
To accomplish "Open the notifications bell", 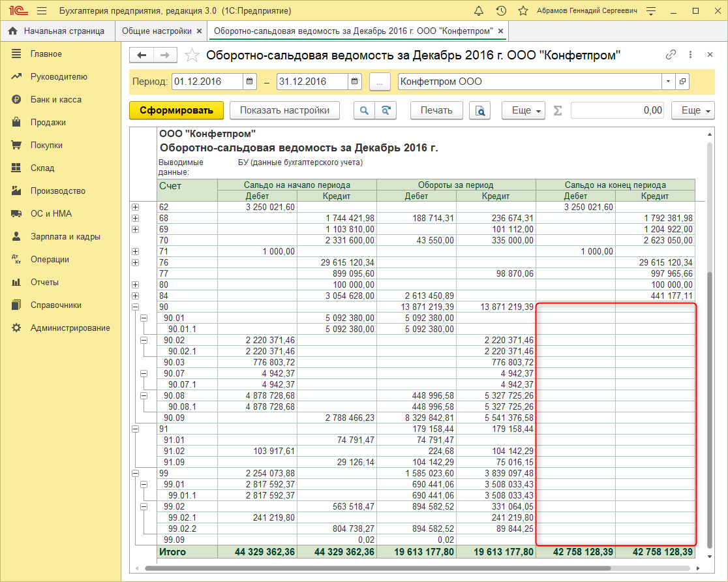I will tap(479, 11).
